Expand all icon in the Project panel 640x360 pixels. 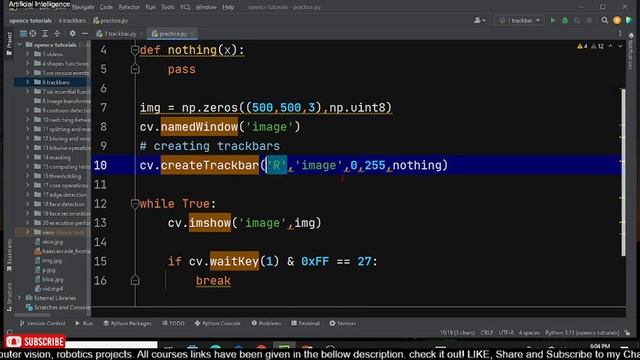coord(45,33)
